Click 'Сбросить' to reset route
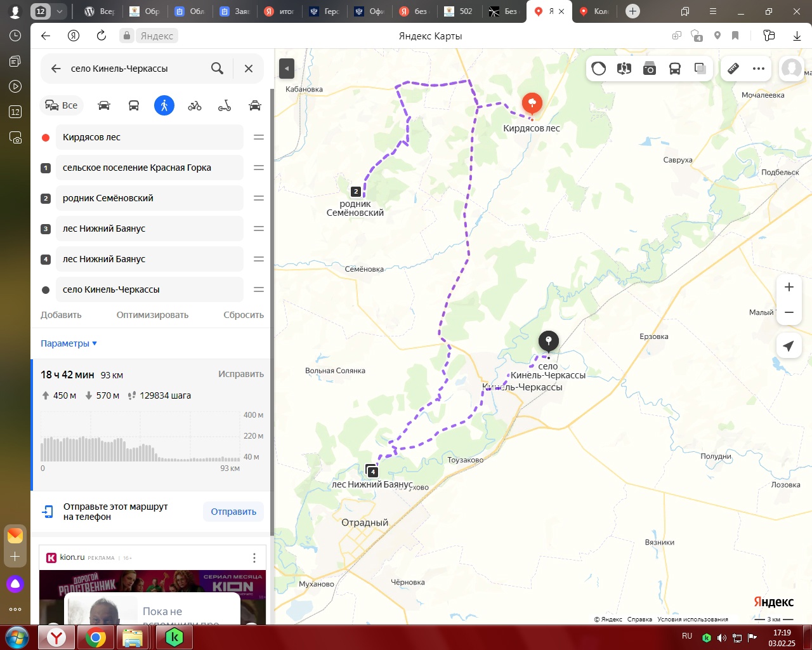This screenshot has width=812, height=650. point(244,315)
